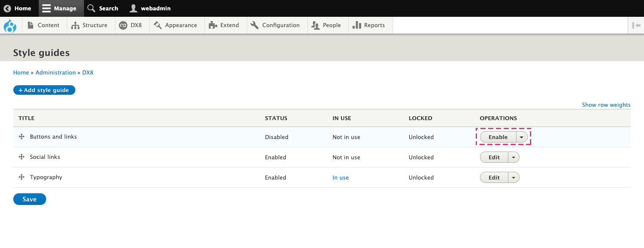Go back via the Home arrow

coord(18,8)
